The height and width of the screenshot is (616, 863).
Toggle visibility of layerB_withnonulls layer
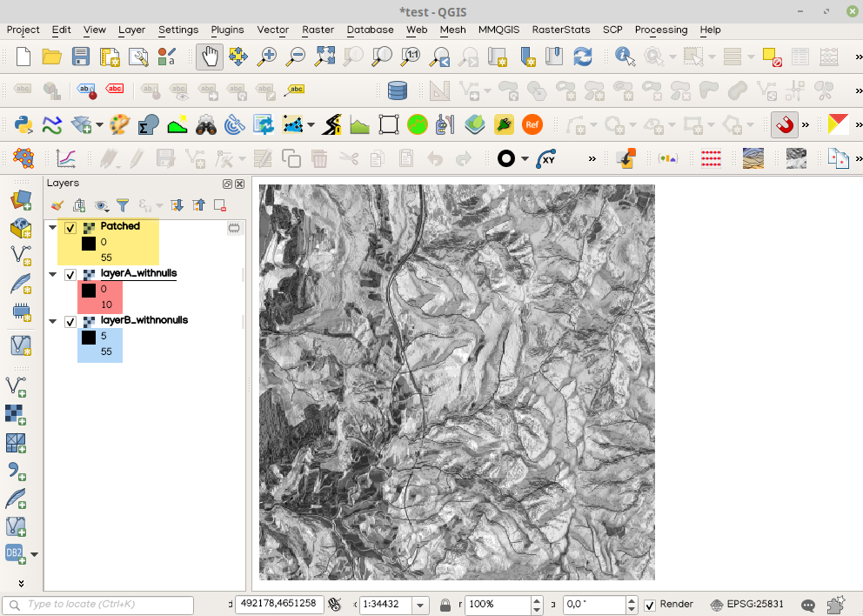(x=70, y=322)
